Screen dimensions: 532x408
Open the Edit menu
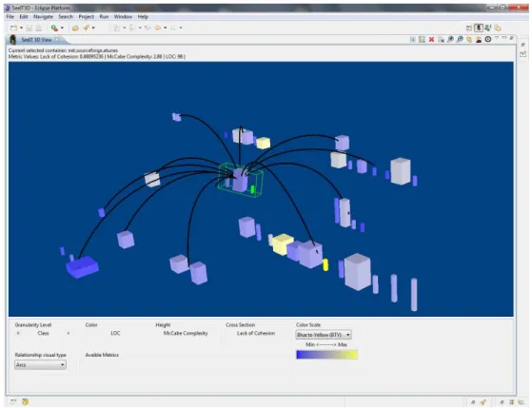tap(24, 16)
